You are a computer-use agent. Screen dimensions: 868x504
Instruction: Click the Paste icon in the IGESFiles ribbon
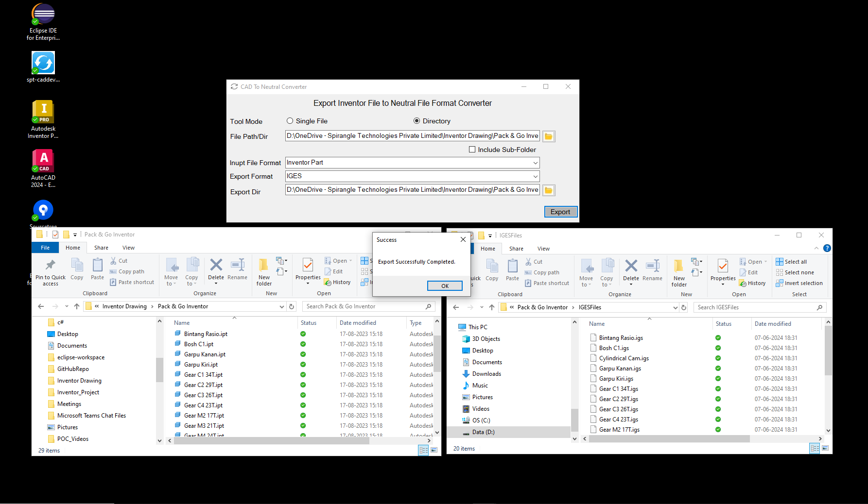[512, 270]
